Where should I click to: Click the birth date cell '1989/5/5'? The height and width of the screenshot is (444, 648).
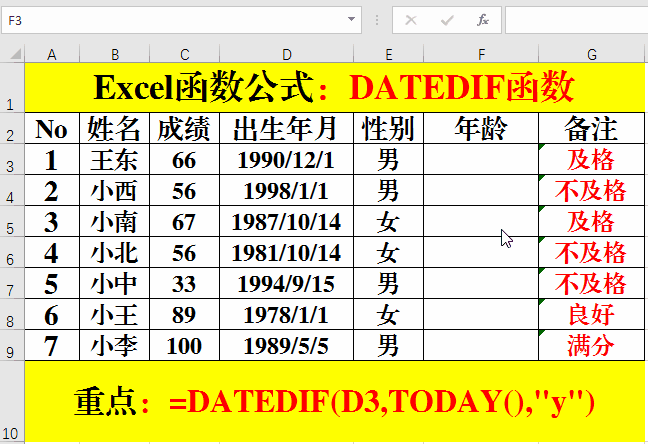pos(286,345)
